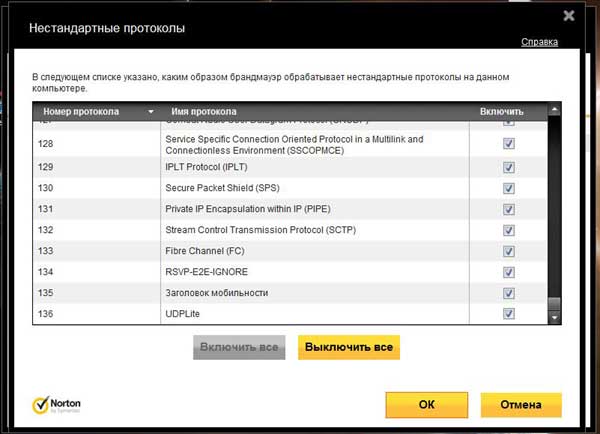
Task: Close the dialog with the X icon
Action: click(x=569, y=15)
